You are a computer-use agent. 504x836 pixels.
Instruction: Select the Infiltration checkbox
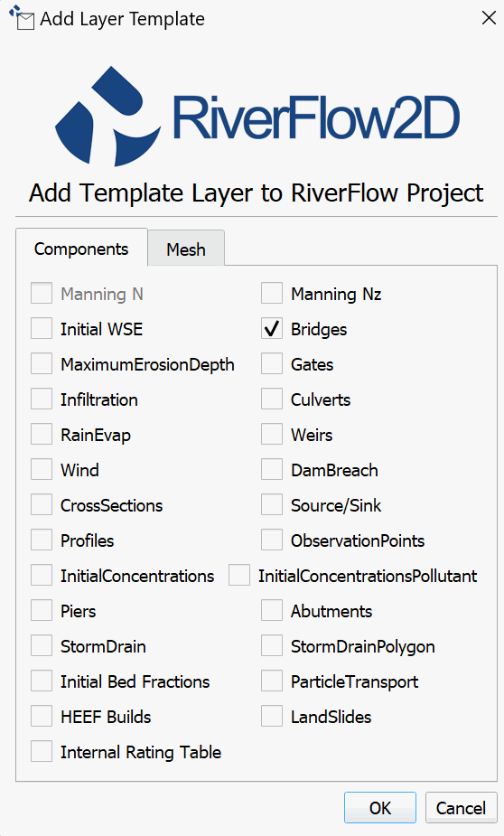click(x=42, y=399)
